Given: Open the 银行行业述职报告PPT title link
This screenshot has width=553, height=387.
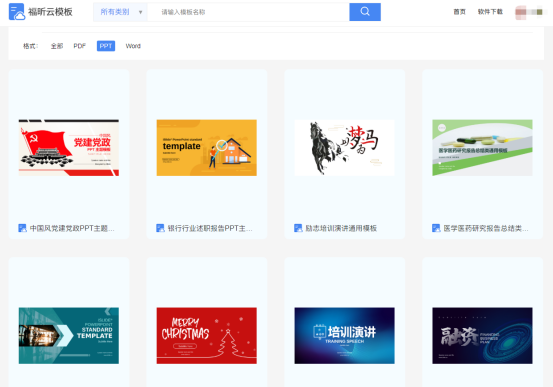Looking at the screenshot, I should (210, 229).
